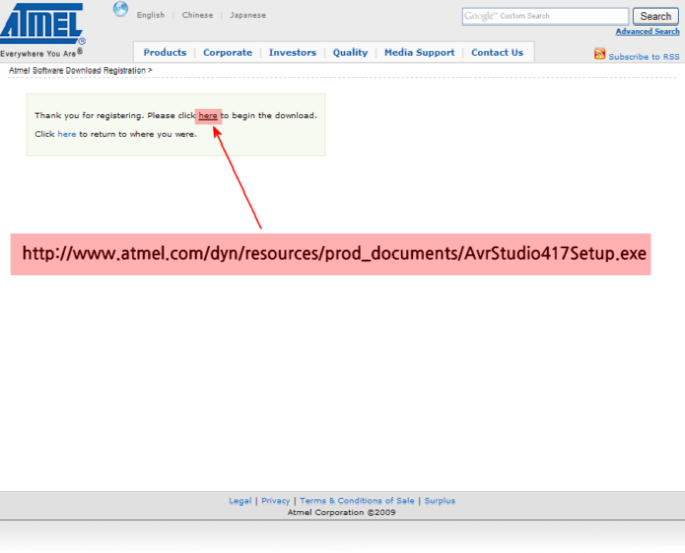The width and height of the screenshot is (685, 553).
Task: Open the Media Support menu
Action: pos(419,53)
